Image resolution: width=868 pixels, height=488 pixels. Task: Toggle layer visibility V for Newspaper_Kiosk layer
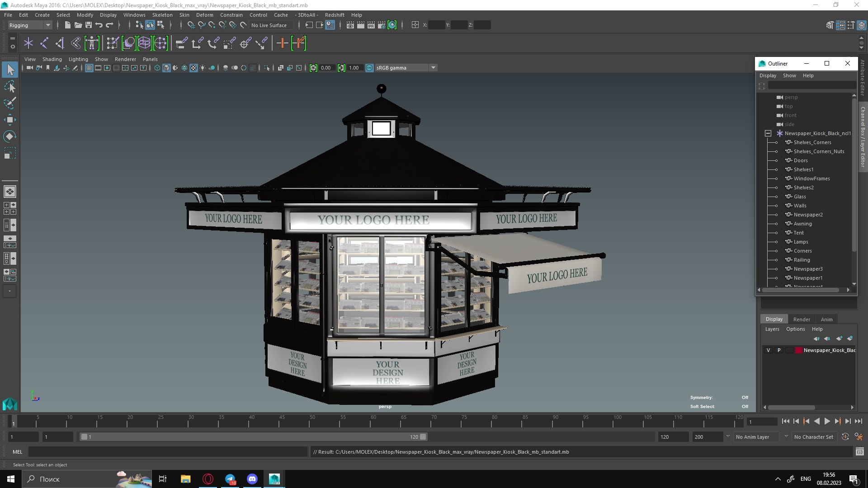pyautogui.click(x=768, y=350)
